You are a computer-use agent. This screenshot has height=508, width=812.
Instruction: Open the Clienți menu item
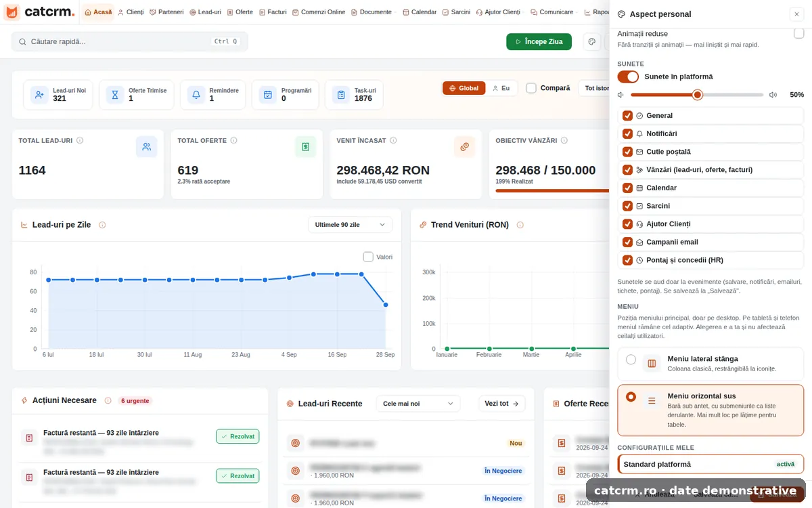131,12
